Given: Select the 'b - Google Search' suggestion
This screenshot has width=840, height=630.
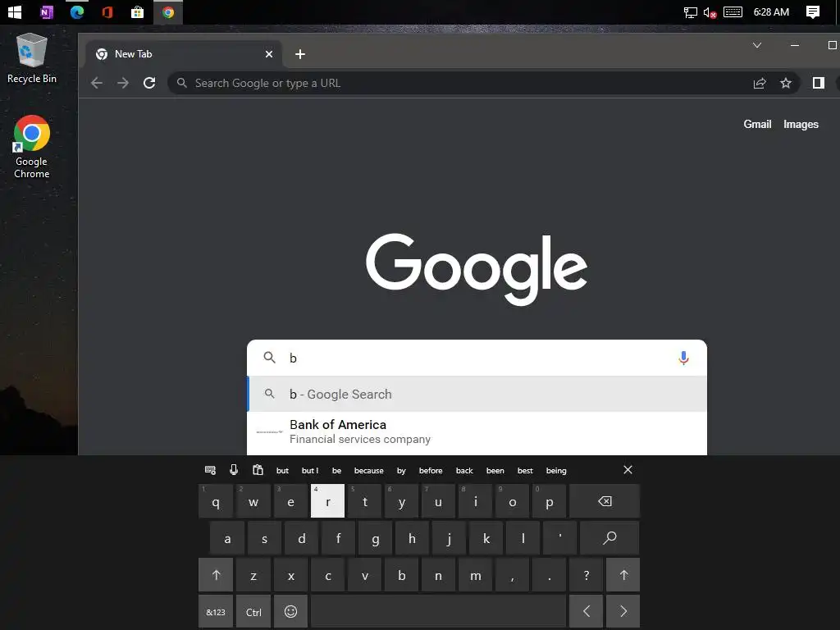Looking at the screenshot, I should tap(477, 395).
